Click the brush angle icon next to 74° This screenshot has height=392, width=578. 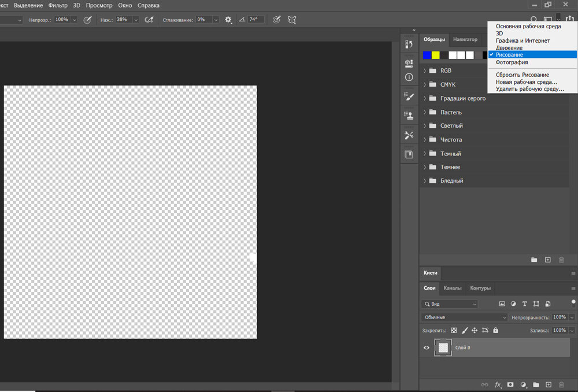point(242,20)
